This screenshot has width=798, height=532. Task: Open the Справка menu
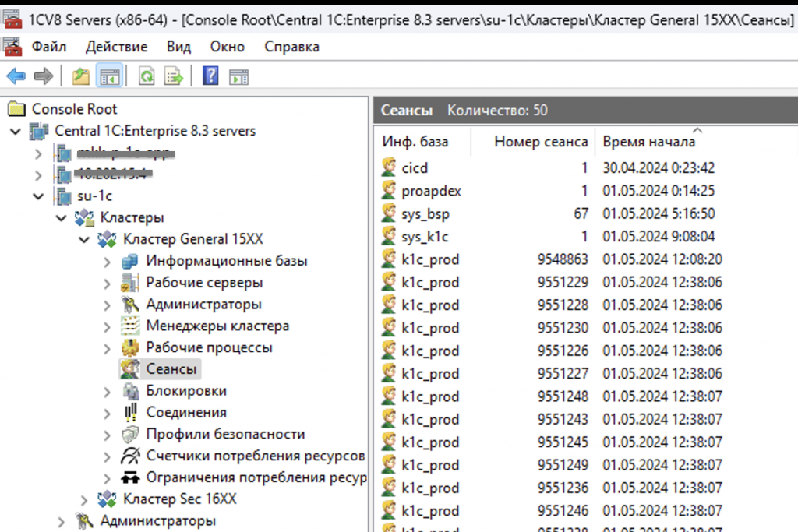click(291, 47)
